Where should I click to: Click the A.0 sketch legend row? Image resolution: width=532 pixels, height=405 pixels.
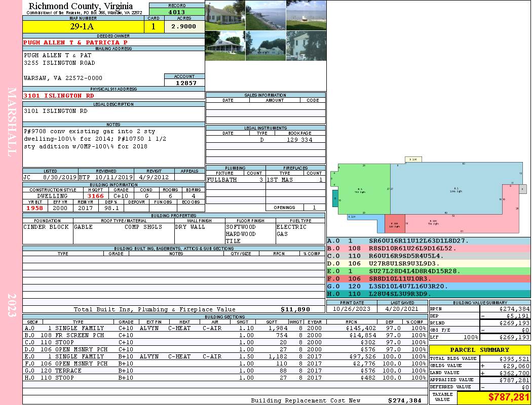pos(428,241)
